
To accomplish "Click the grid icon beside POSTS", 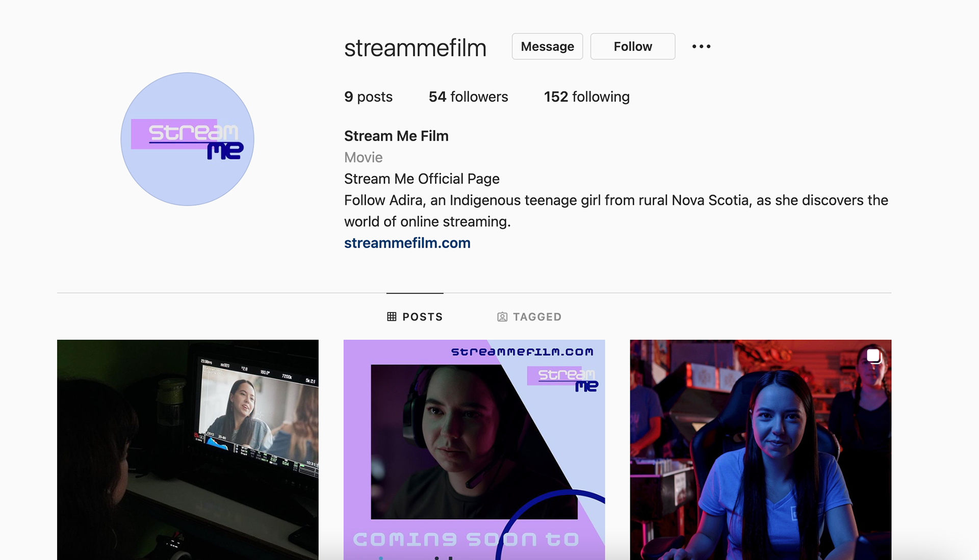I will click(x=392, y=317).
